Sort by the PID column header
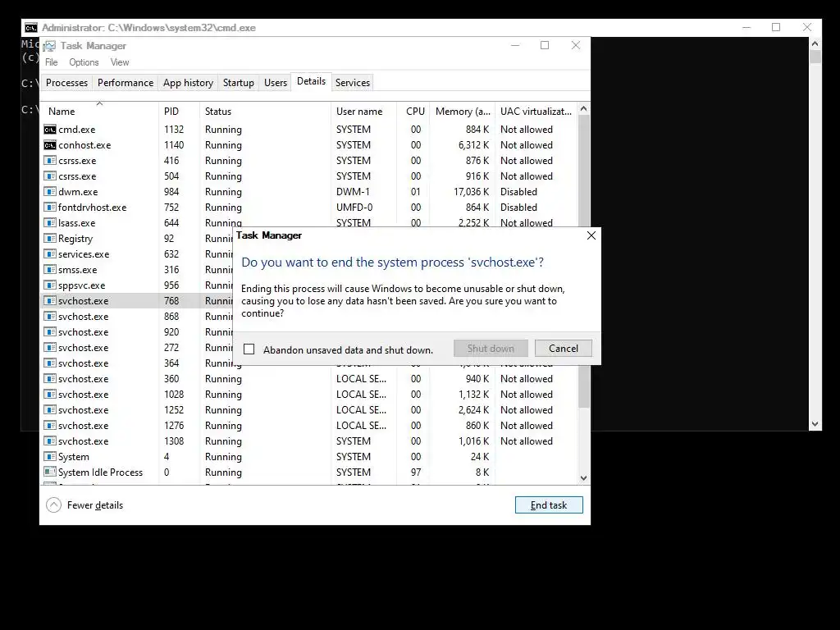The width and height of the screenshot is (840, 630). pos(180,112)
